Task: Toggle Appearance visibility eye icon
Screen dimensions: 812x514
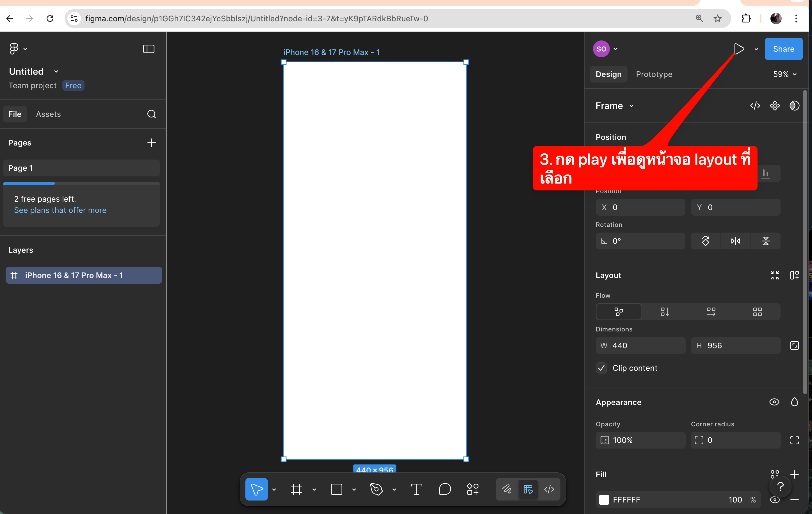Action: pyautogui.click(x=774, y=402)
